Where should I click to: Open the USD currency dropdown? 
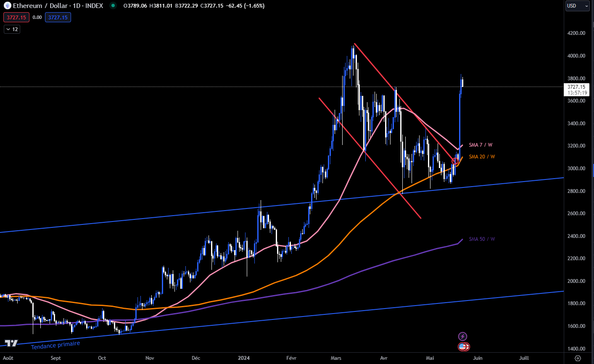point(577,5)
